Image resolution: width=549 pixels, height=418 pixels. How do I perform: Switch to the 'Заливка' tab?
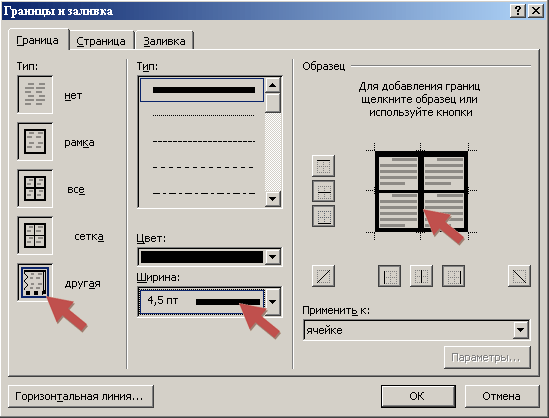coord(165,41)
